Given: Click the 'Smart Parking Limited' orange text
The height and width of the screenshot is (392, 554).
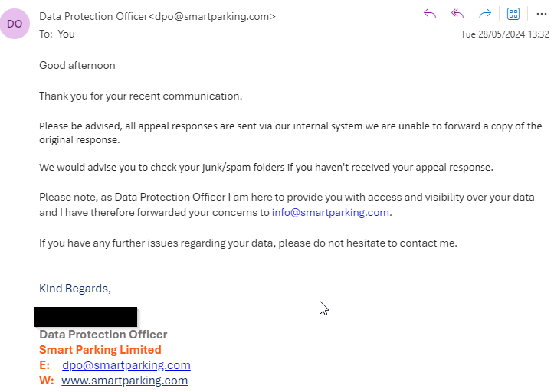Looking at the screenshot, I should tap(100, 350).
